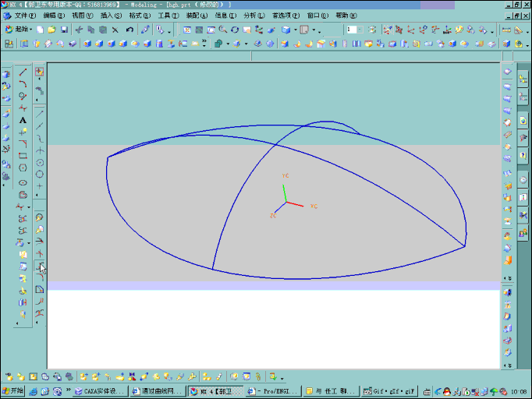532x399 pixels.
Task: Click the Open folder icon
Action: [x=52, y=30]
